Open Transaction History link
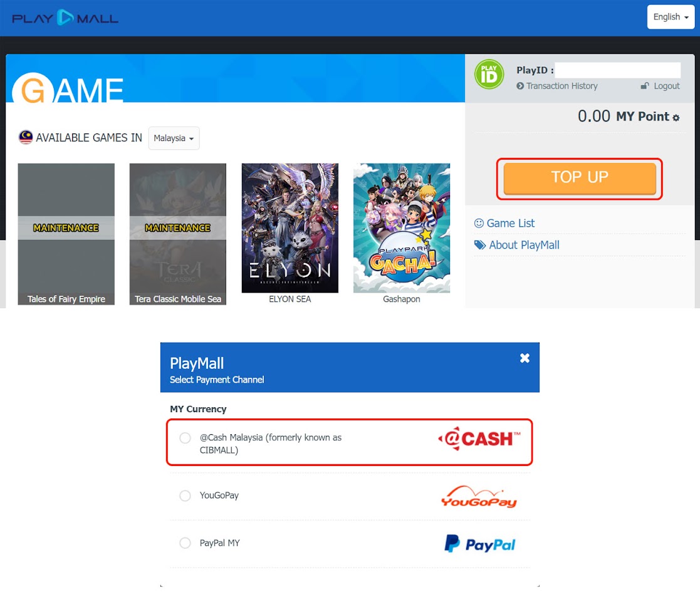The height and width of the screenshot is (607, 700). pyautogui.click(x=562, y=86)
